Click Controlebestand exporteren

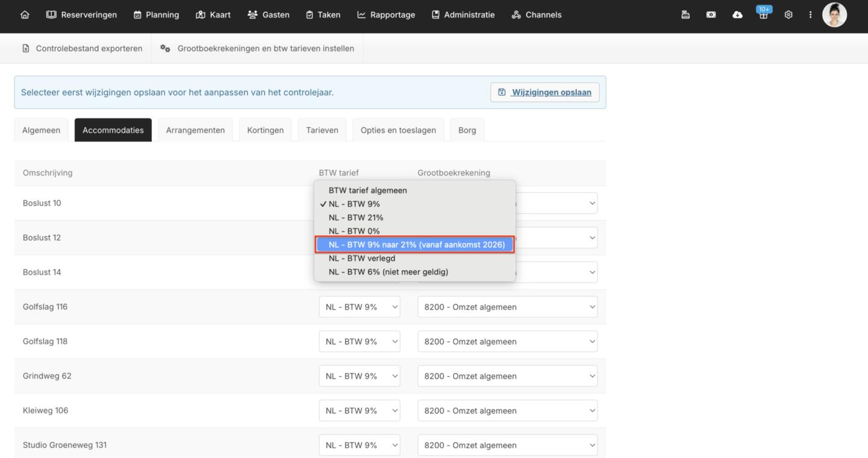tap(83, 48)
